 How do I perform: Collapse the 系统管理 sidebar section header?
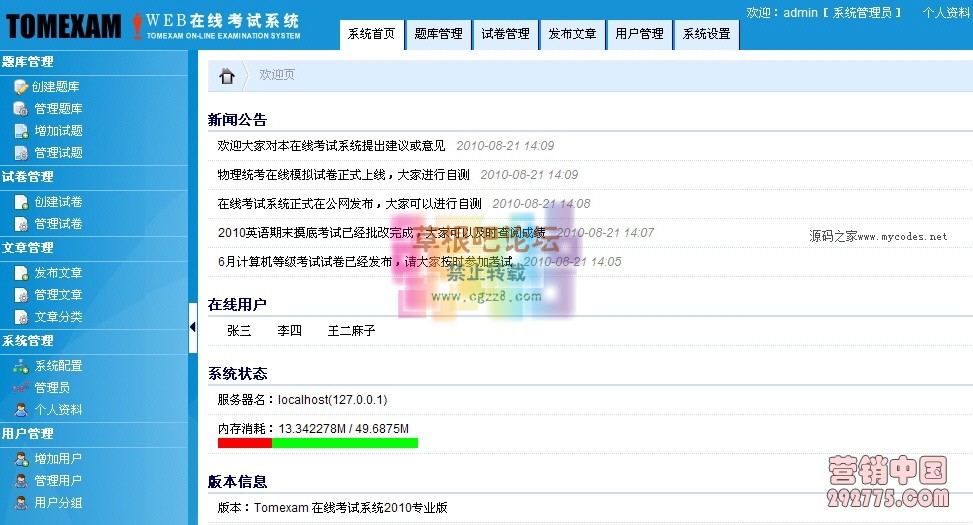[x=94, y=341]
